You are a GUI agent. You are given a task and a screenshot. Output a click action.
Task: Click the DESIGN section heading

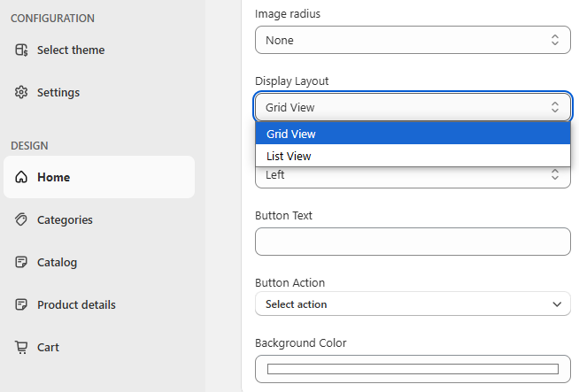(29, 145)
